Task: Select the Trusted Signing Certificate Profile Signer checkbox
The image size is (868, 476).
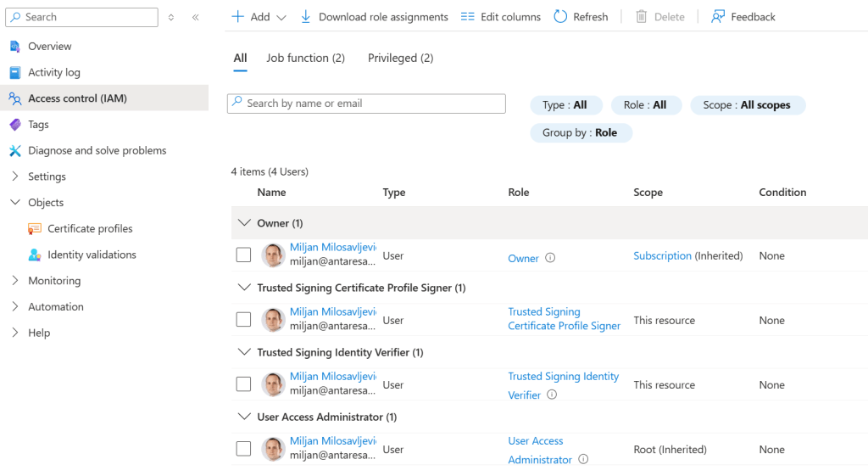Action: [243, 320]
